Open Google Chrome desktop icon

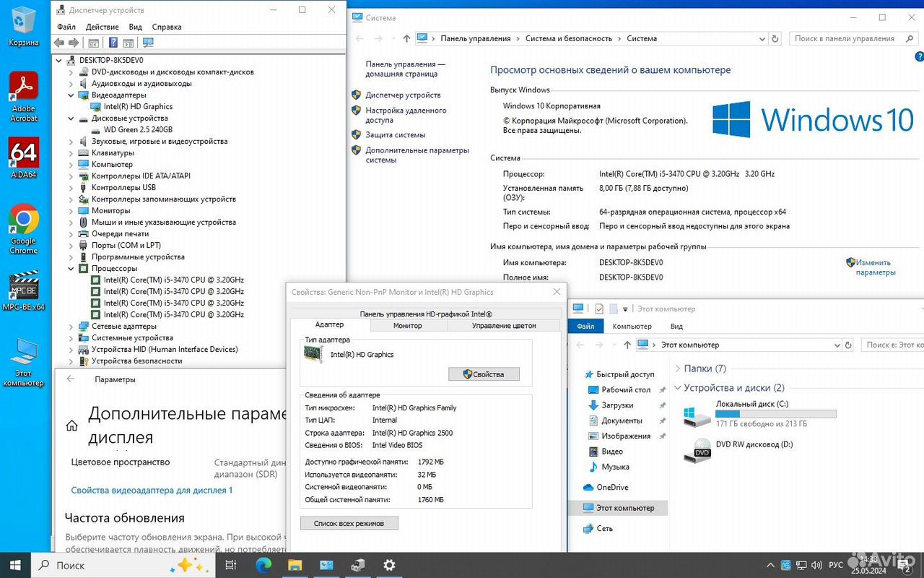(x=24, y=229)
